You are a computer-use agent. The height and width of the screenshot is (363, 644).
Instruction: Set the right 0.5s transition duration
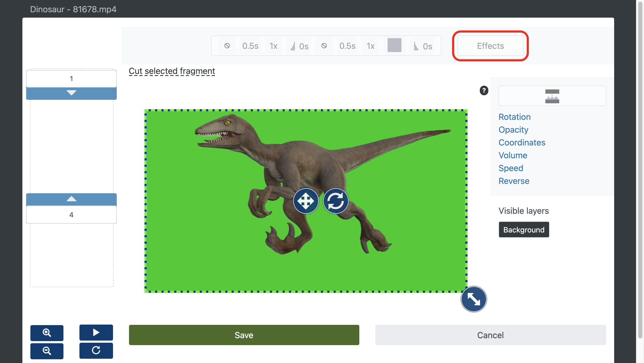347,46
